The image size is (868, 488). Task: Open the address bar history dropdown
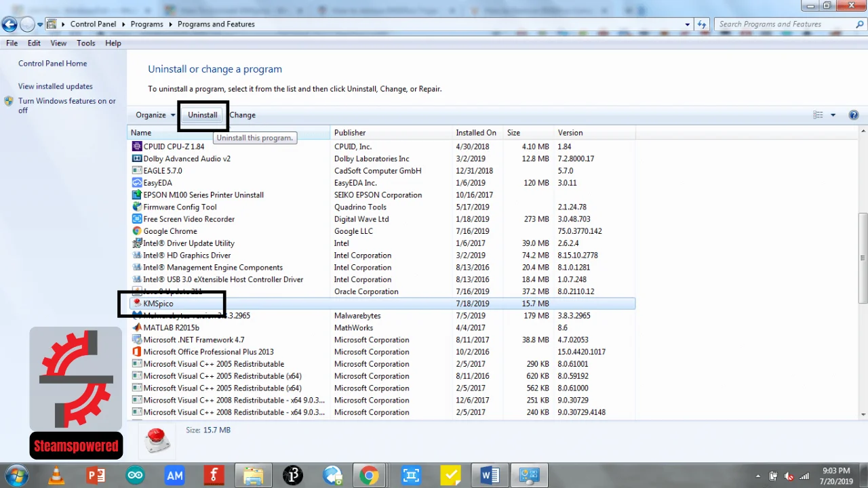pos(688,24)
